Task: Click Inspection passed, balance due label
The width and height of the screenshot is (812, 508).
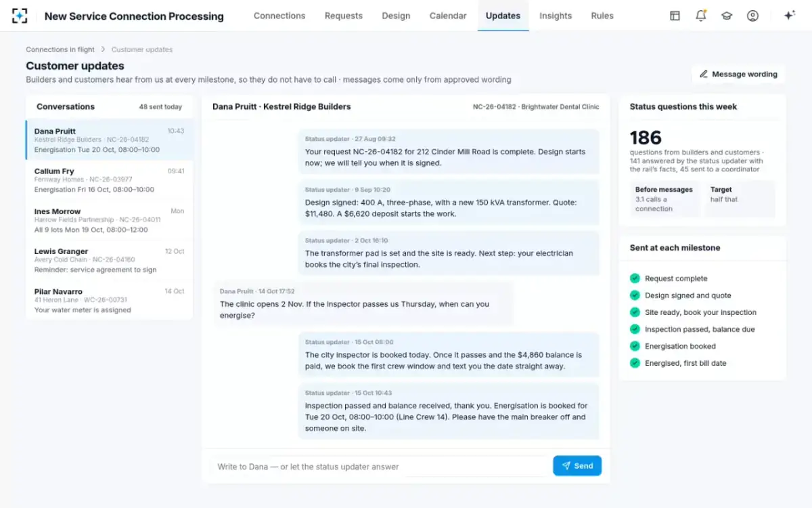Action: 700,329
